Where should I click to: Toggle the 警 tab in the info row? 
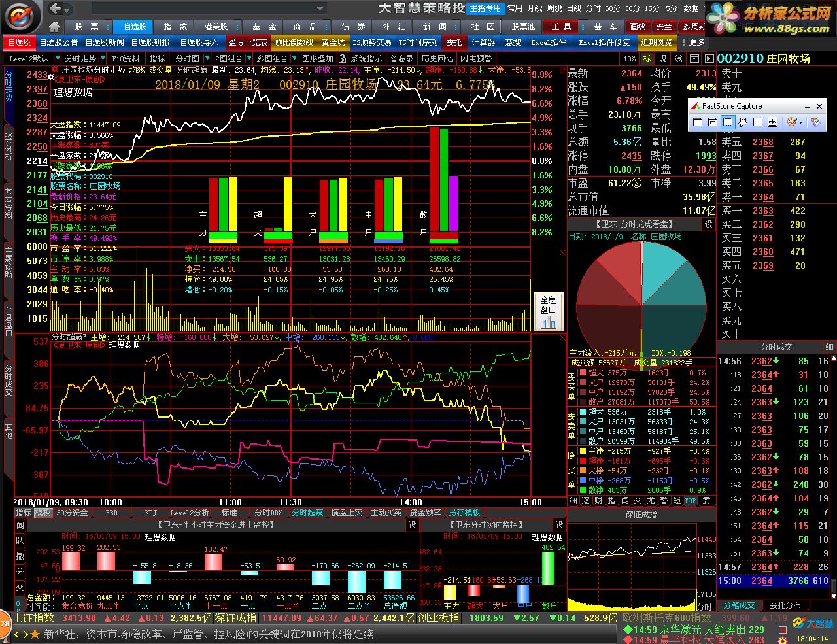(664, 501)
